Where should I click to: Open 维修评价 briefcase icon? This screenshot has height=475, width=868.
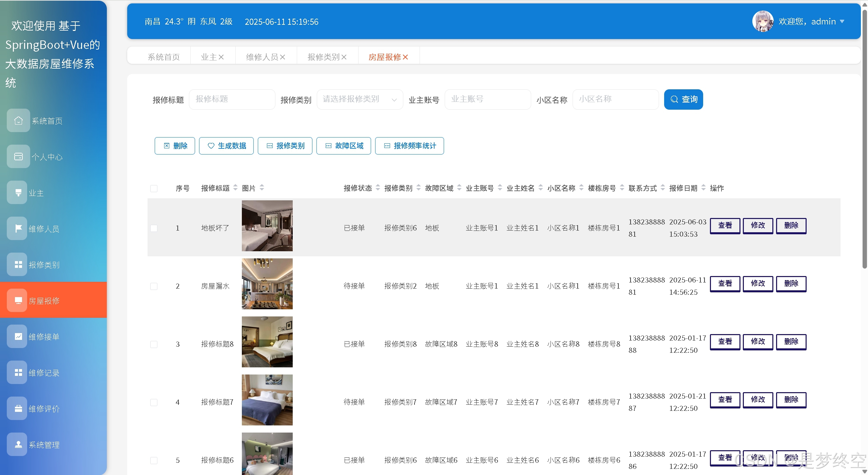pyautogui.click(x=18, y=408)
